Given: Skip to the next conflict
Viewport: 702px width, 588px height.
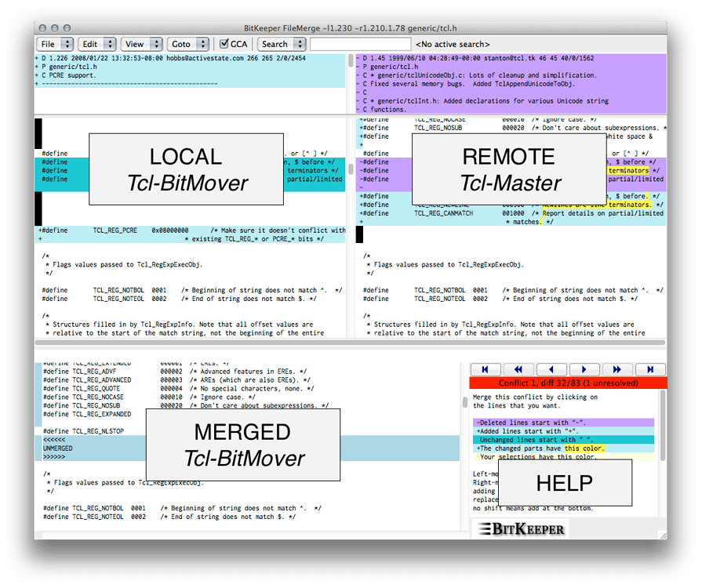Looking at the screenshot, I should [617, 368].
